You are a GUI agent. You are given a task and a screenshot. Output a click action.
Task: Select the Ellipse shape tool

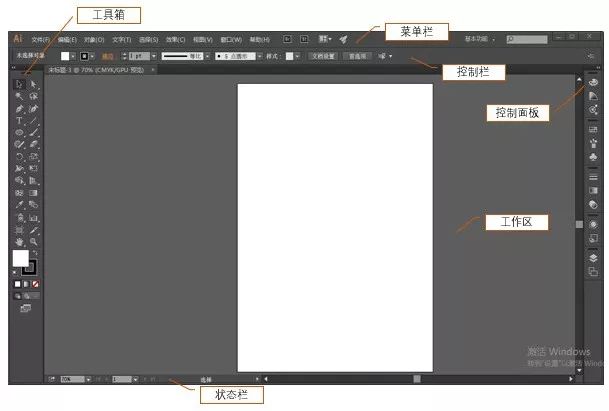coord(19,132)
